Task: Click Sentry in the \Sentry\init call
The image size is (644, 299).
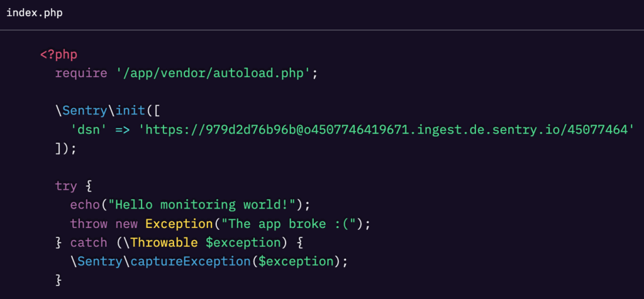Action: click(84, 111)
